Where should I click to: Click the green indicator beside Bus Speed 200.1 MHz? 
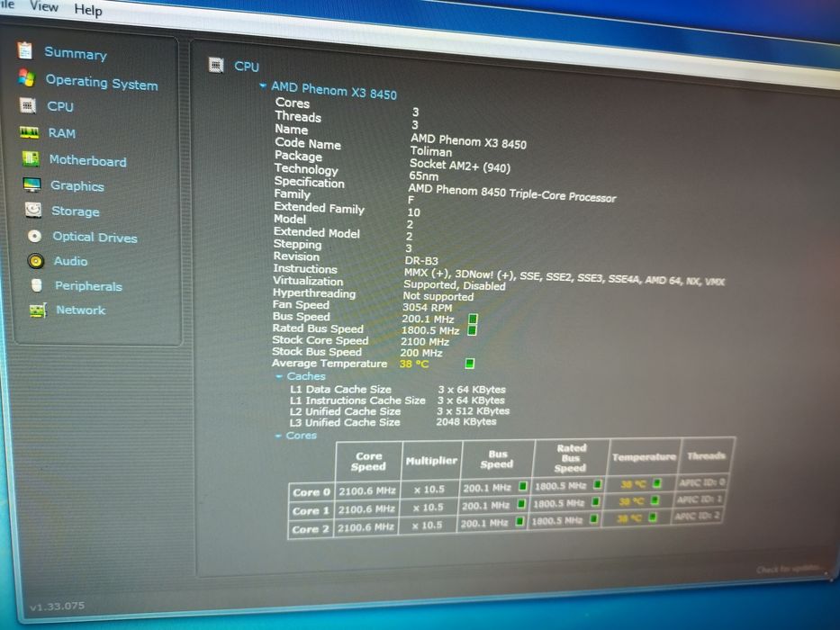pyautogui.click(x=473, y=319)
